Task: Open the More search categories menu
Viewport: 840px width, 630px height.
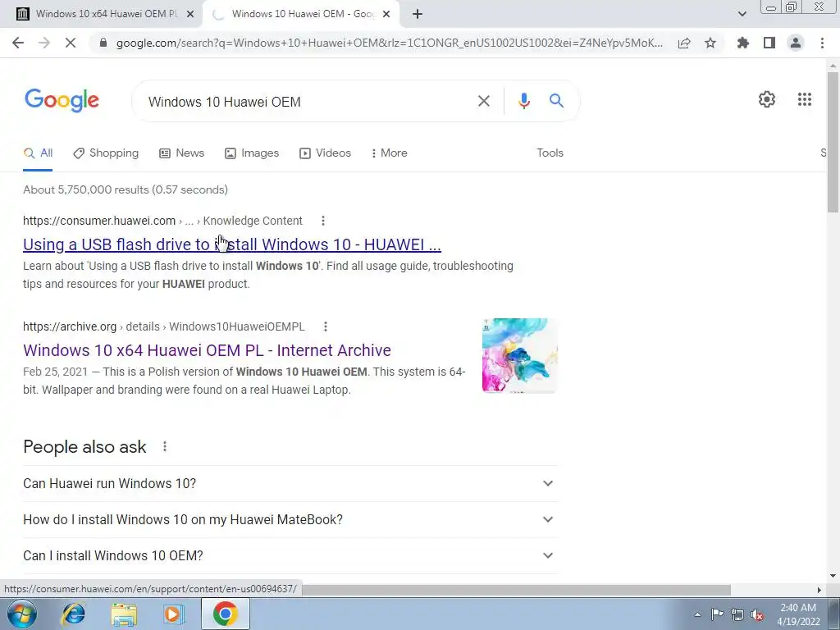Action: tap(389, 153)
